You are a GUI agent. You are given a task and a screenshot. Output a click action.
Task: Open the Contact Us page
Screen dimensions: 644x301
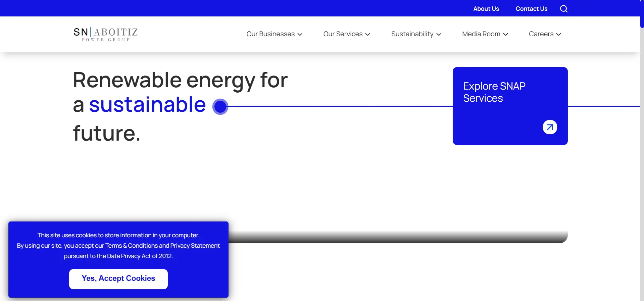(531, 9)
